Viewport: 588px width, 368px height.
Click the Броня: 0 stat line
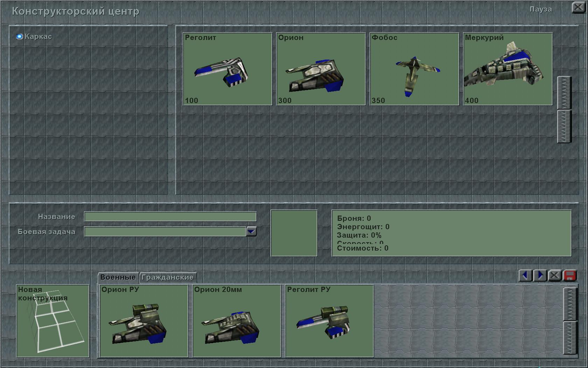point(354,218)
